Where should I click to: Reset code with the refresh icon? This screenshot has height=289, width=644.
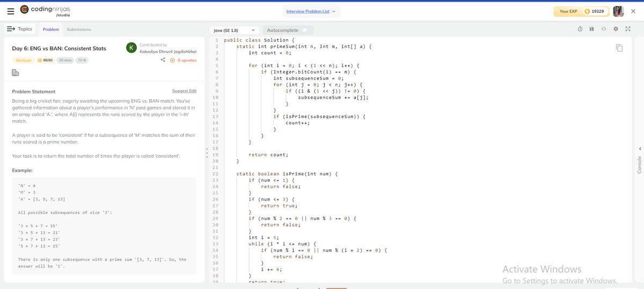tap(603, 29)
